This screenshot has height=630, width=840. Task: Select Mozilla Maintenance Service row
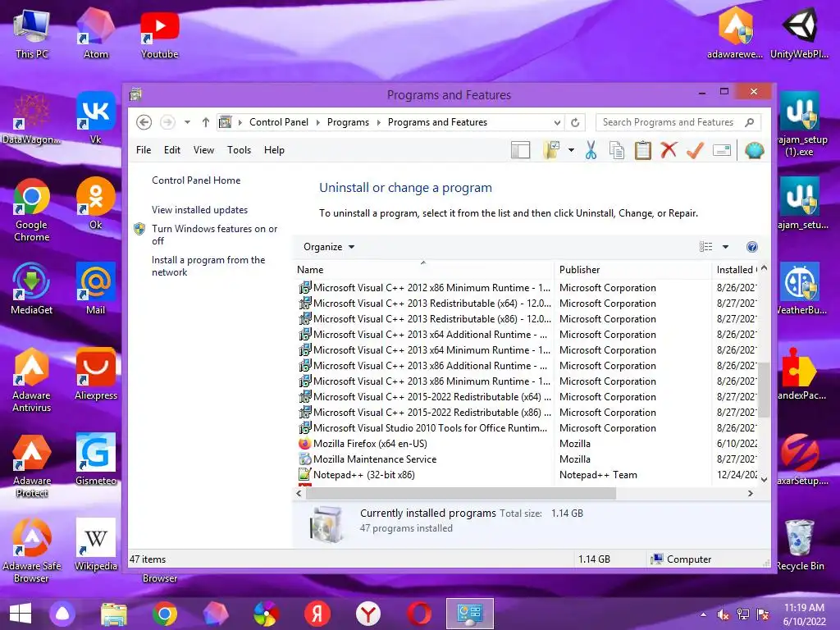(x=527, y=459)
